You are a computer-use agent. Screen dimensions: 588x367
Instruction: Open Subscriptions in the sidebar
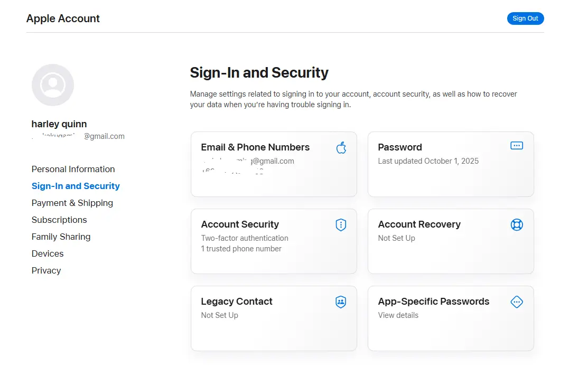click(59, 220)
